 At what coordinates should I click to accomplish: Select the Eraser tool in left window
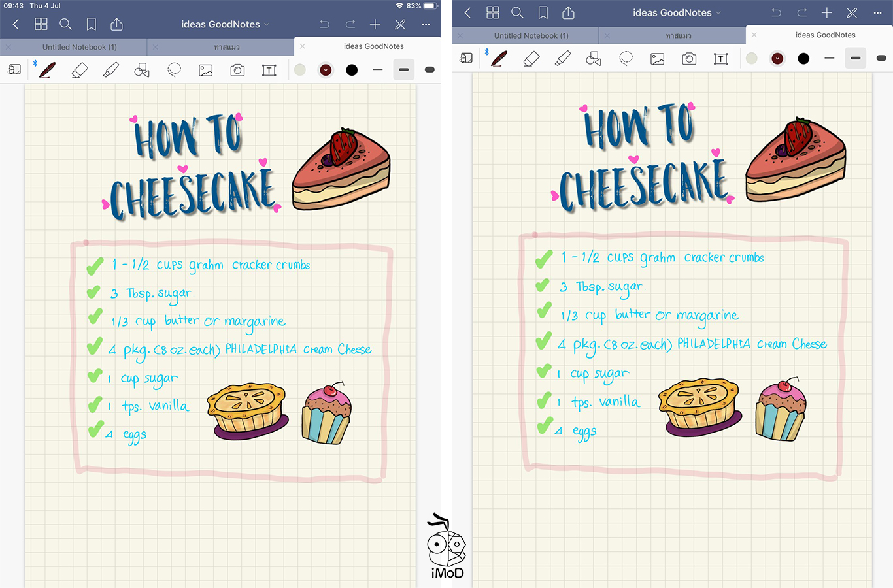(79, 70)
